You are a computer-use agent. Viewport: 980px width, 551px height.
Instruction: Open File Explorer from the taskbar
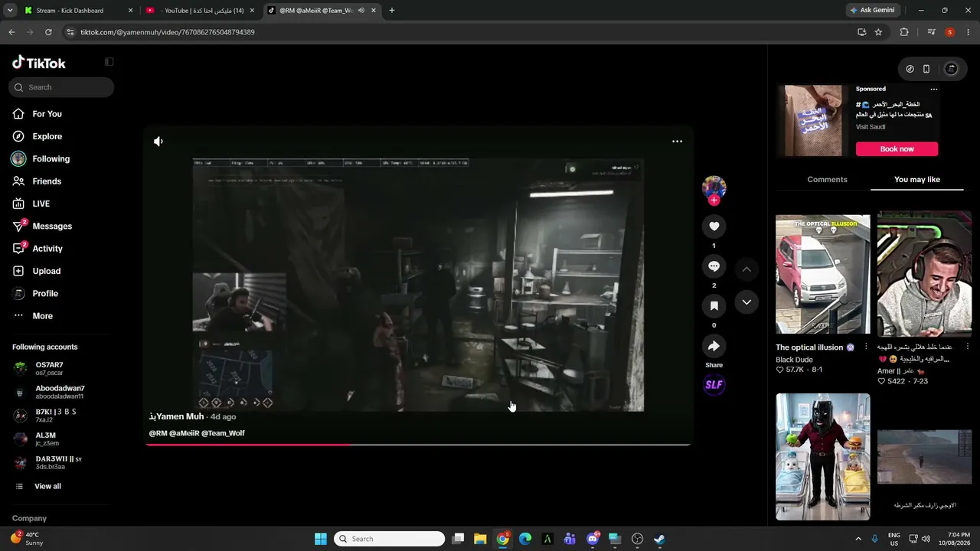pyautogui.click(x=480, y=539)
